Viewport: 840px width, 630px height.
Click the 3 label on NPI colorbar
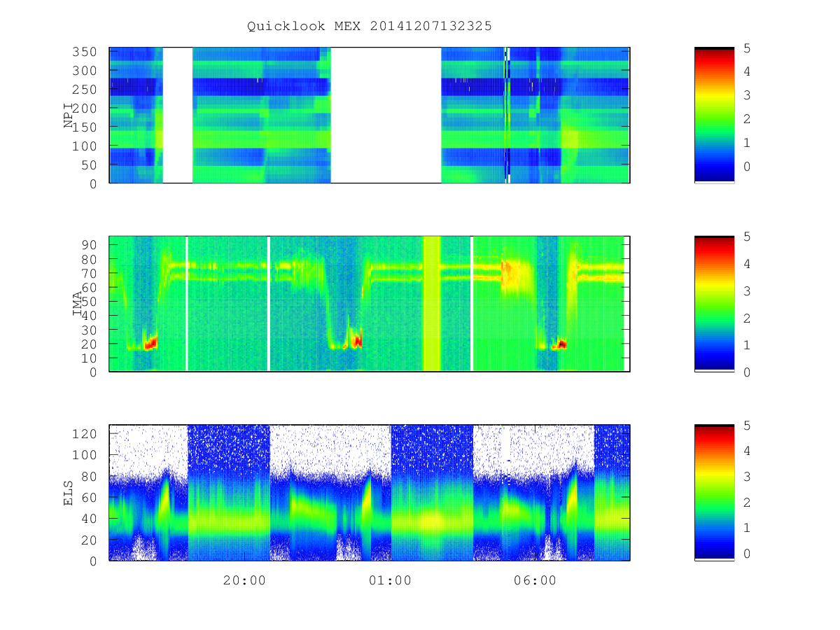pyautogui.click(x=747, y=95)
